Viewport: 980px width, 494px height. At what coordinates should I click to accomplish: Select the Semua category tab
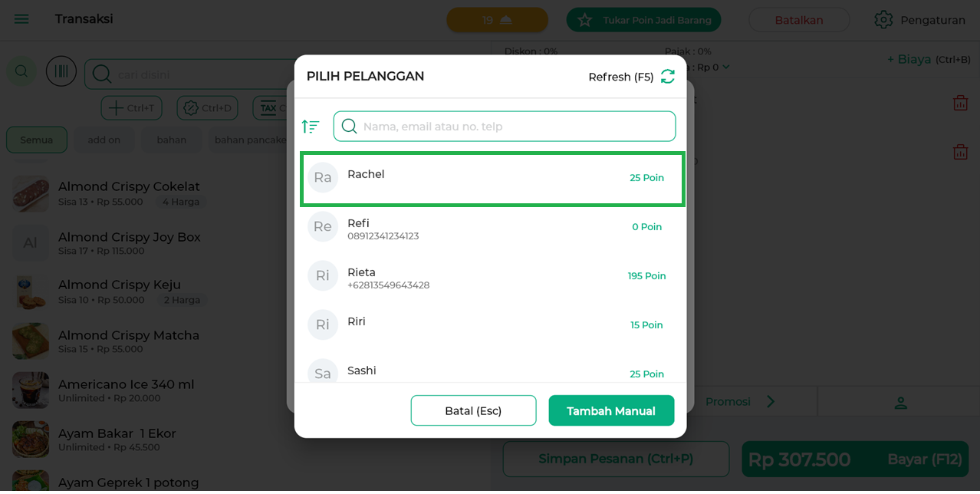(37, 140)
